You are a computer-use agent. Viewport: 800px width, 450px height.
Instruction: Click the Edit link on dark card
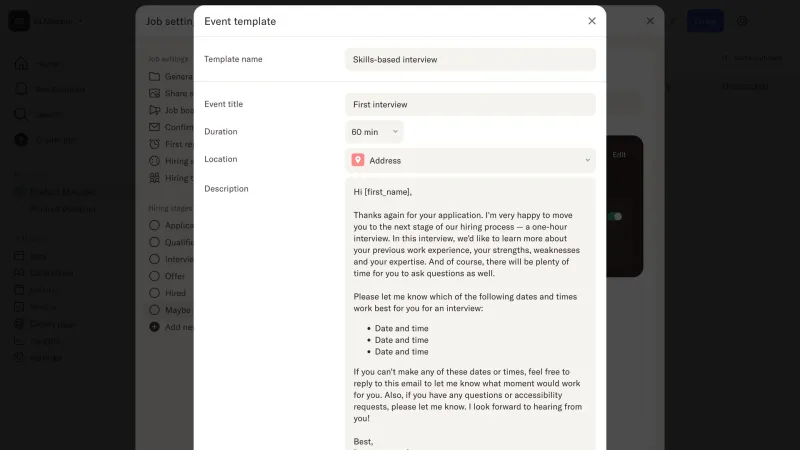[619, 155]
